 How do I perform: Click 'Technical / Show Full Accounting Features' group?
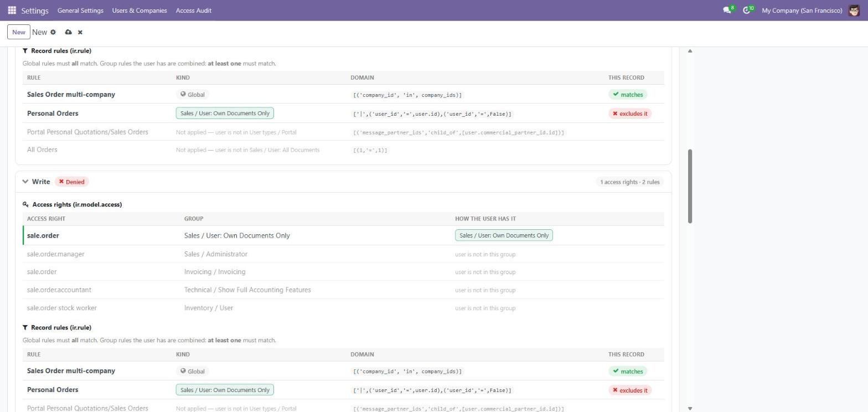[247, 290]
